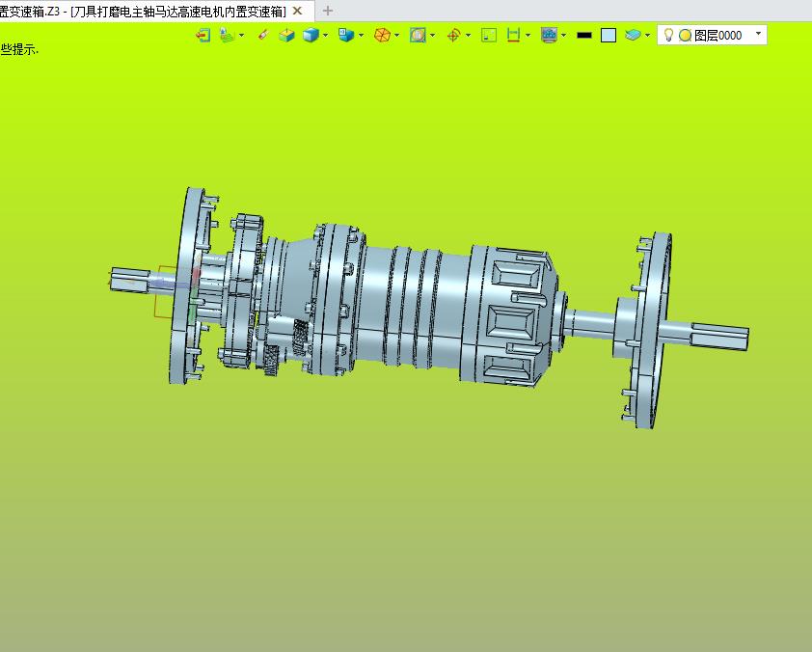Viewport: 812px width, 652px height.
Task: Expand the section view dropdown arrow
Action: [x=432, y=36]
